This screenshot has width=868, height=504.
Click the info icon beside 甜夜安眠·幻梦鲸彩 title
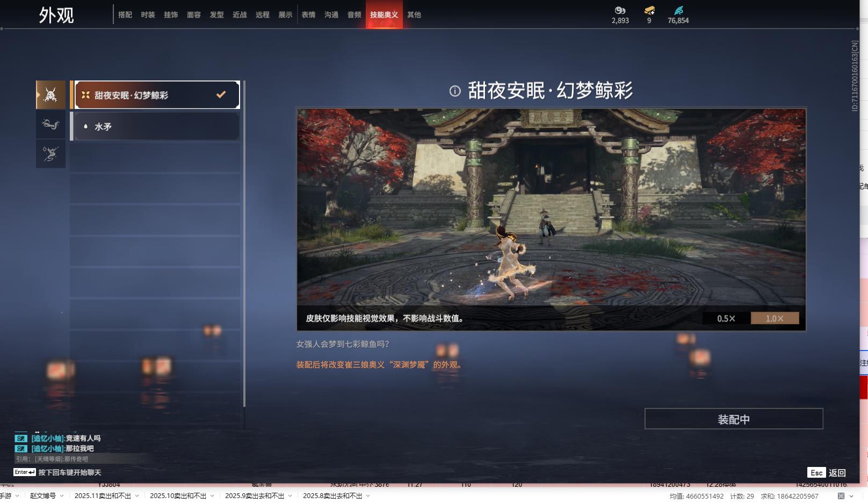point(455,91)
